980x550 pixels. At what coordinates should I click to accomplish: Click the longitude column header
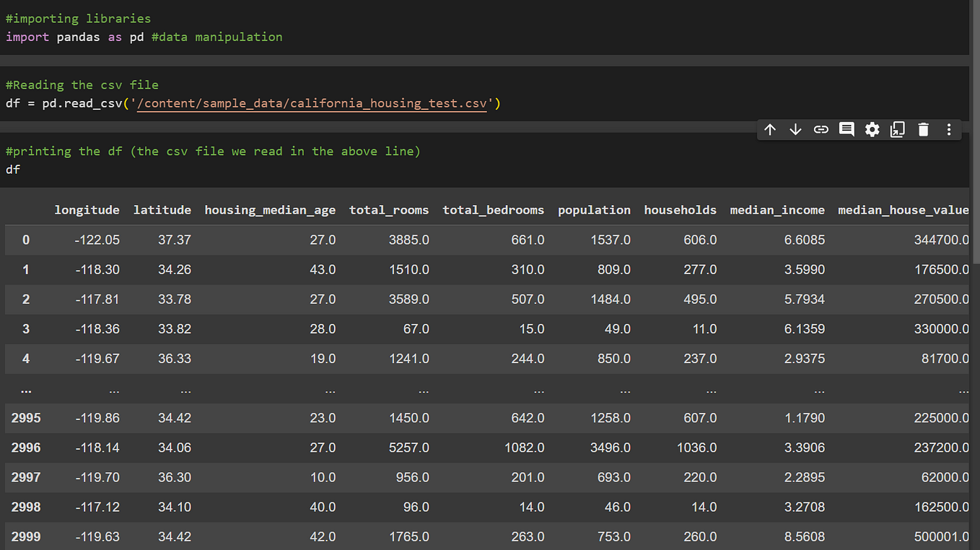(x=87, y=210)
